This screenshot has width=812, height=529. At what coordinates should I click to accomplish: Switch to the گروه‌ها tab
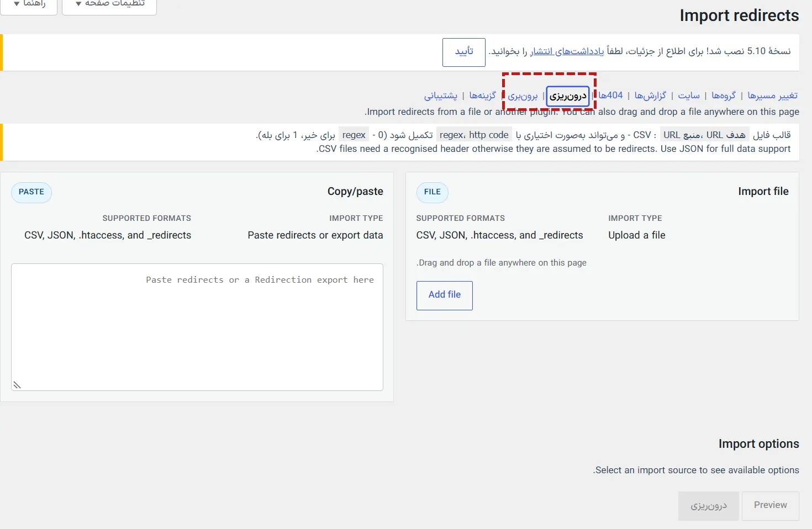724,96
